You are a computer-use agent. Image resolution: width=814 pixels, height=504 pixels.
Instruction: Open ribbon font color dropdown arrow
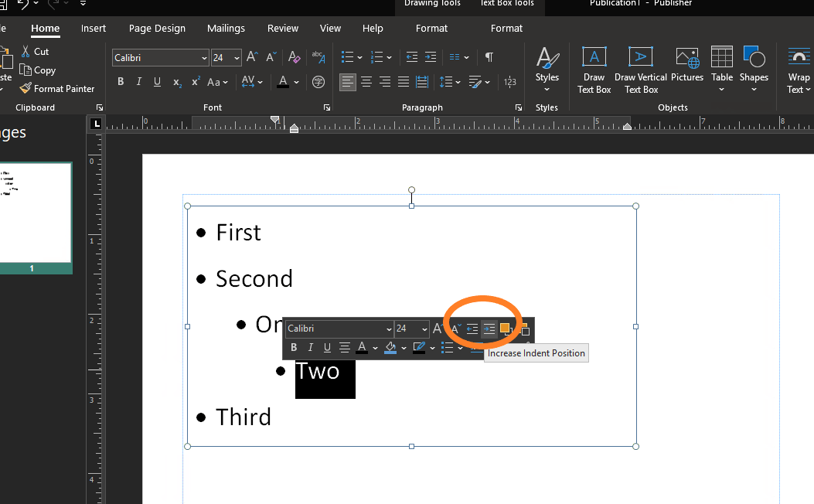296,82
